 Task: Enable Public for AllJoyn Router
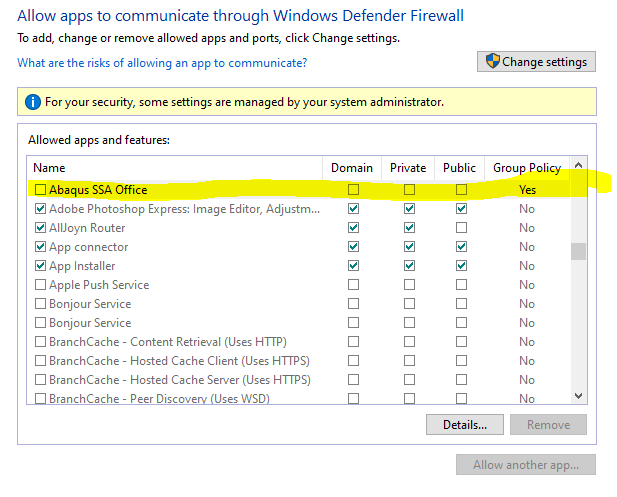coord(461,227)
